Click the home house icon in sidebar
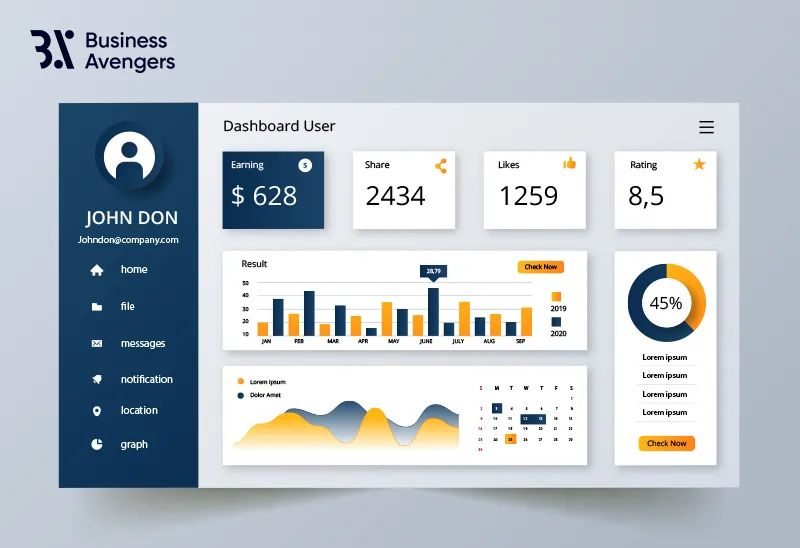Screen dimensions: 800x548 (96, 270)
